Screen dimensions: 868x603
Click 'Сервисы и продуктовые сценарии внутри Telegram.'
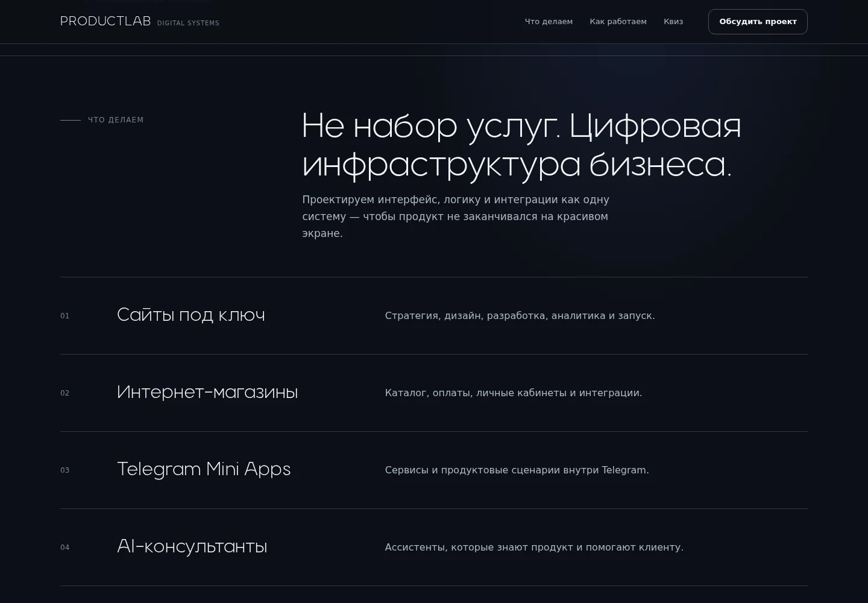click(x=517, y=470)
